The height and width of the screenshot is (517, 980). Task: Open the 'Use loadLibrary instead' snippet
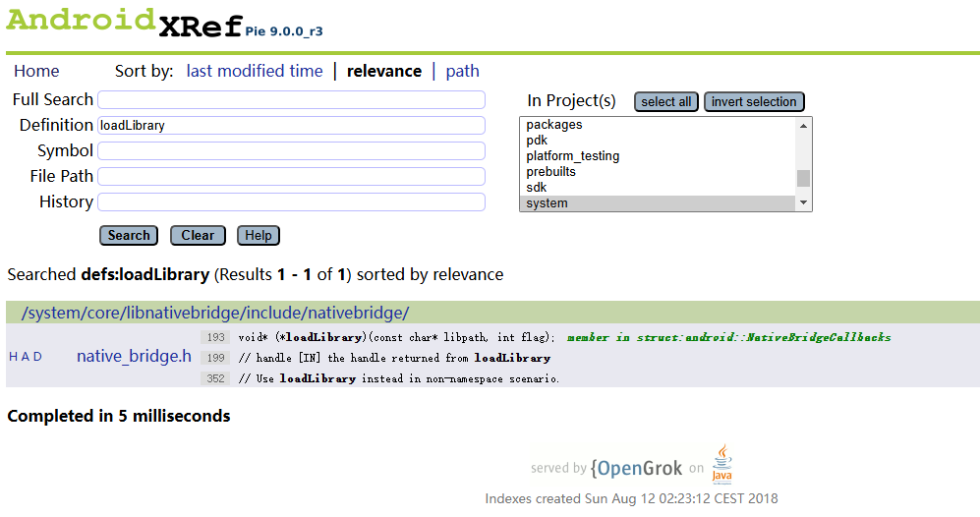(399, 378)
